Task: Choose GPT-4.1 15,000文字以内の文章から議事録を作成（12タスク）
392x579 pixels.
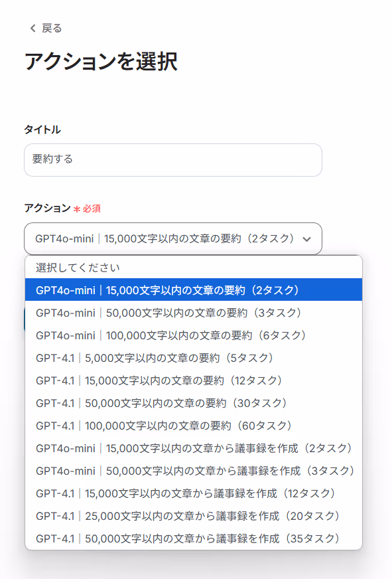Action: pyautogui.click(x=194, y=493)
